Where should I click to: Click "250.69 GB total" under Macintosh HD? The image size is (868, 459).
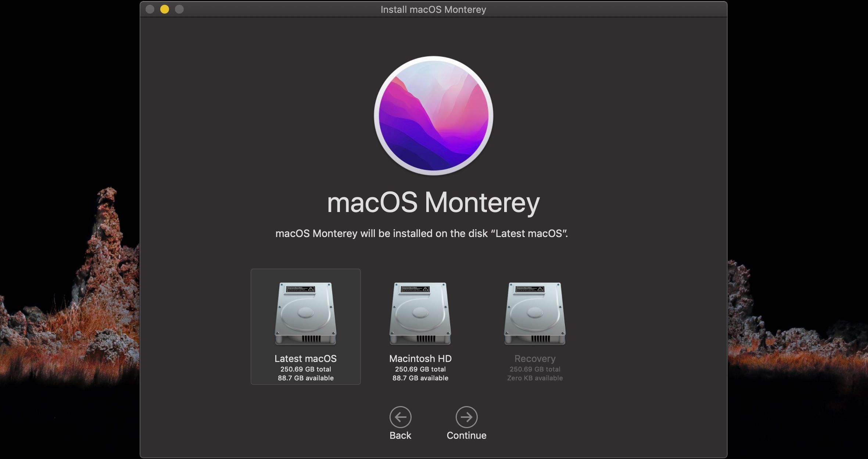pos(420,369)
